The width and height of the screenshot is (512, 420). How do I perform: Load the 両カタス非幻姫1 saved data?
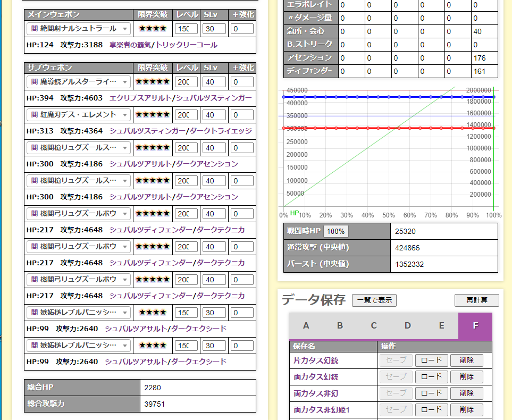431,409
